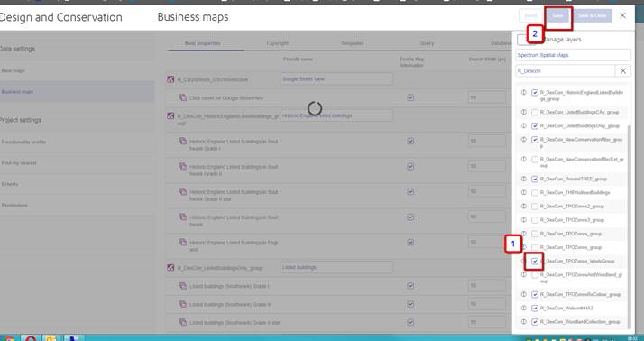Click layer icon for Listed buildings Grade I
The height and width of the screenshot is (341, 644).
pos(183,286)
